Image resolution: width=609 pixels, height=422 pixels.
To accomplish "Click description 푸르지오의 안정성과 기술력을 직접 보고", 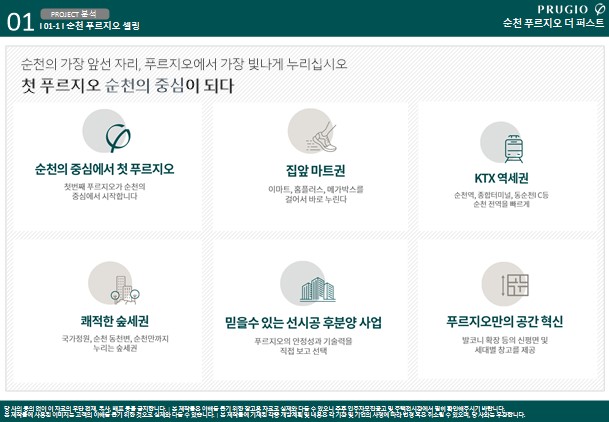I will 303,346.
